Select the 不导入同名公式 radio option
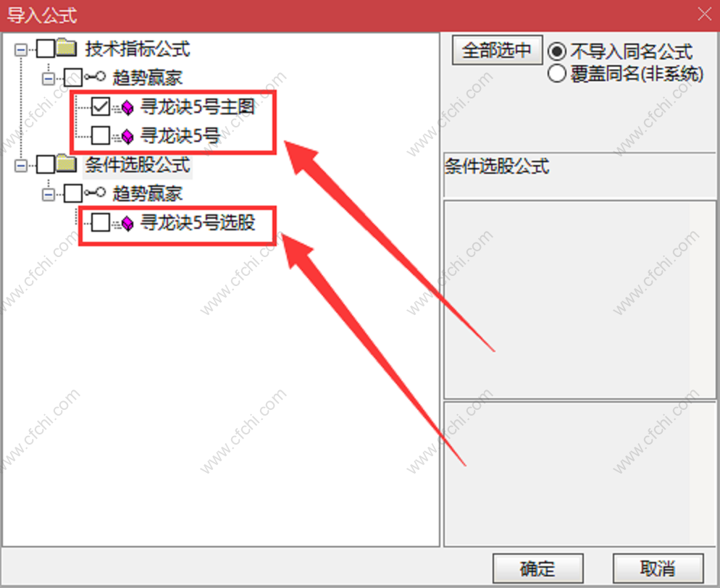The width and height of the screenshot is (720, 588). point(556,51)
